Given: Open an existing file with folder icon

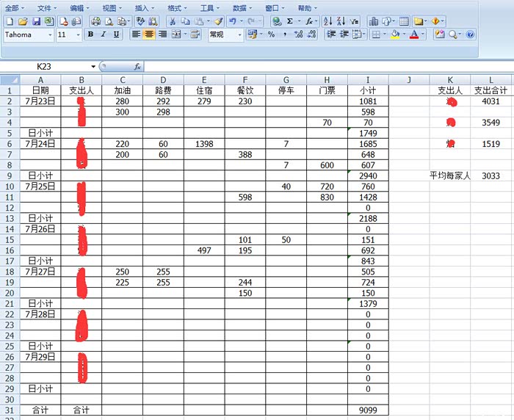Looking at the screenshot, I should [23, 21].
